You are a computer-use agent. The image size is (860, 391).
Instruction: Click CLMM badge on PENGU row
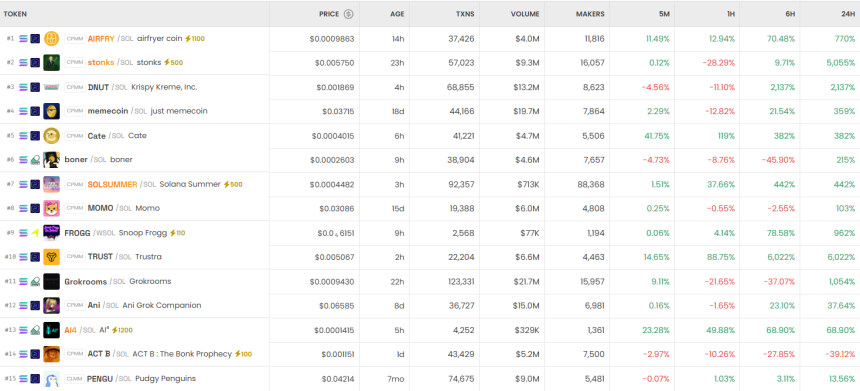[73, 378]
